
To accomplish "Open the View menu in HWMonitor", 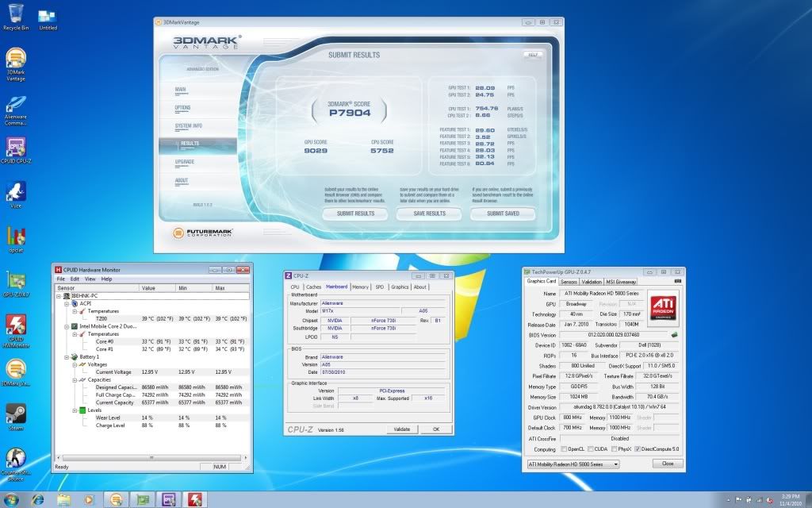I will (x=90, y=279).
